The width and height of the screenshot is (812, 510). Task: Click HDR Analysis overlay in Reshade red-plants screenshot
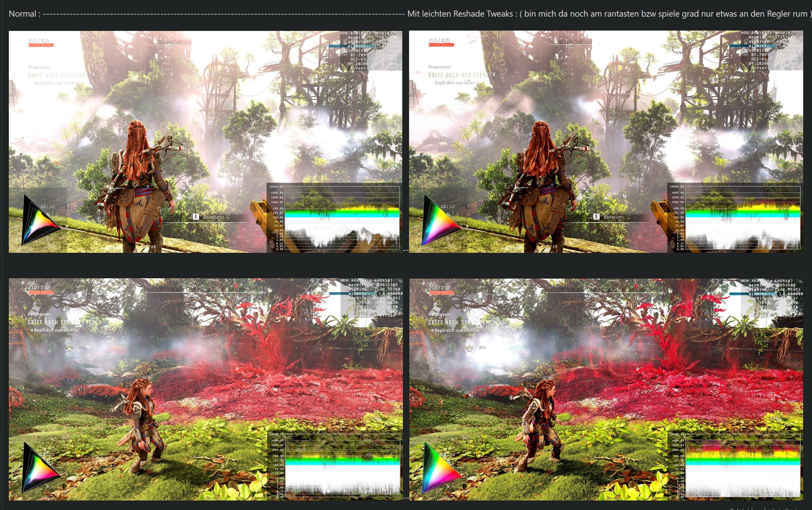click(x=772, y=298)
